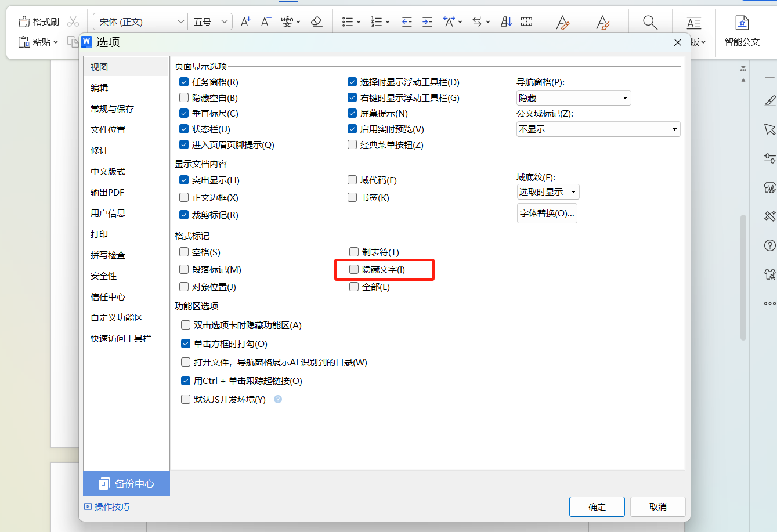Open the 导航窗格 dropdown showing 隐藏

pos(573,97)
